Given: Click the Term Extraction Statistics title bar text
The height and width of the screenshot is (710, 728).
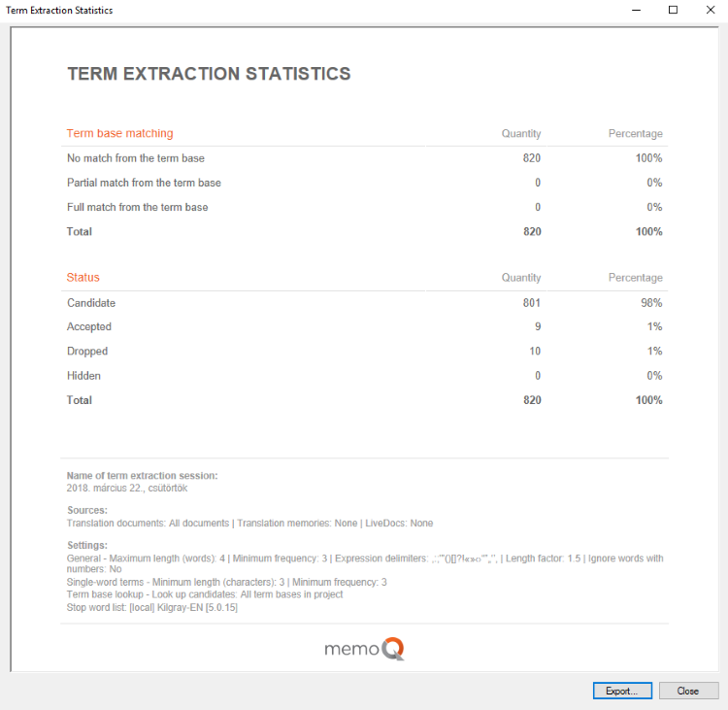Looking at the screenshot, I should [59, 11].
